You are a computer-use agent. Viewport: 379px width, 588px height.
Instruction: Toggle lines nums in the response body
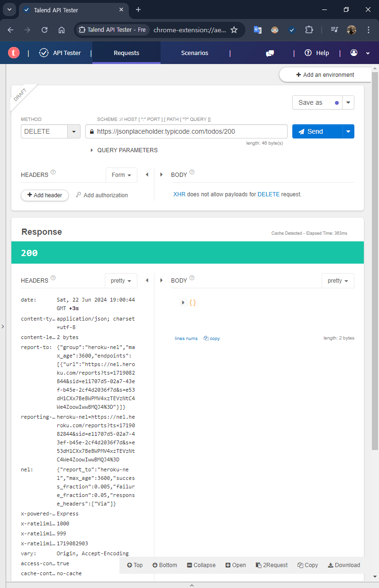tap(186, 339)
